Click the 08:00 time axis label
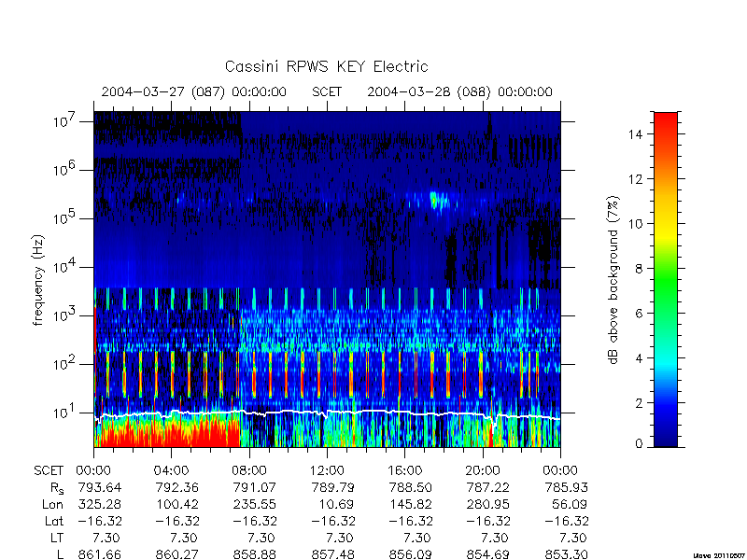Screen dimensions: 747x560 [249, 471]
